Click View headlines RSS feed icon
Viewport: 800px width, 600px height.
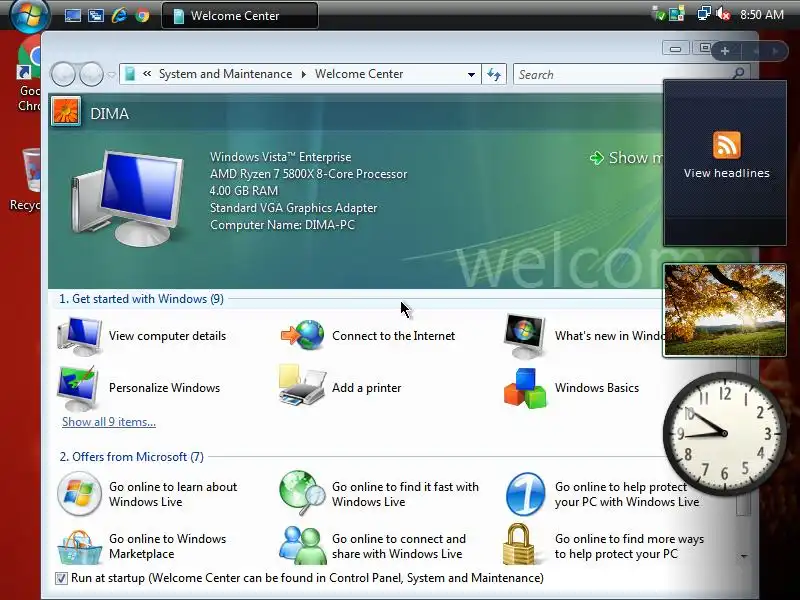point(727,145)
